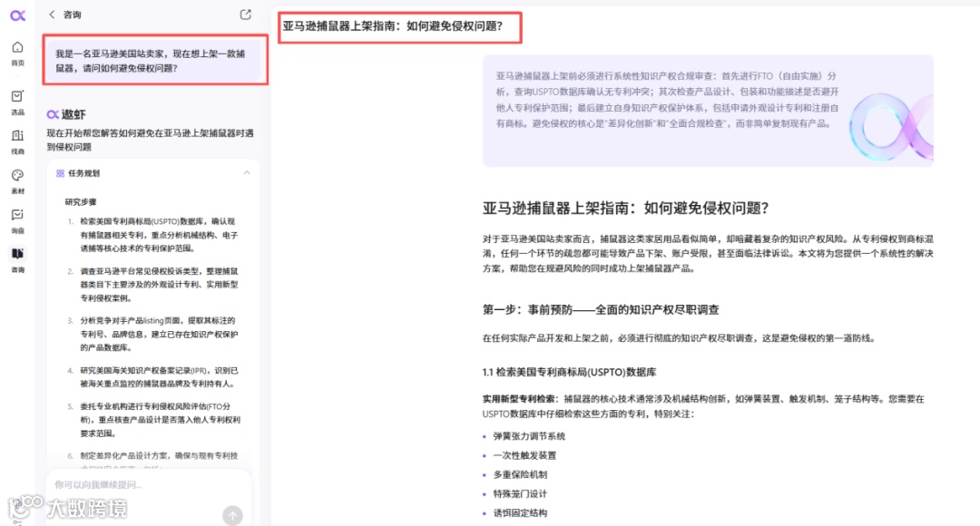Viewport: 980px width, 526px height.
Task: Click heading 第一步：事前预防
Action: [x=601, y=310]
